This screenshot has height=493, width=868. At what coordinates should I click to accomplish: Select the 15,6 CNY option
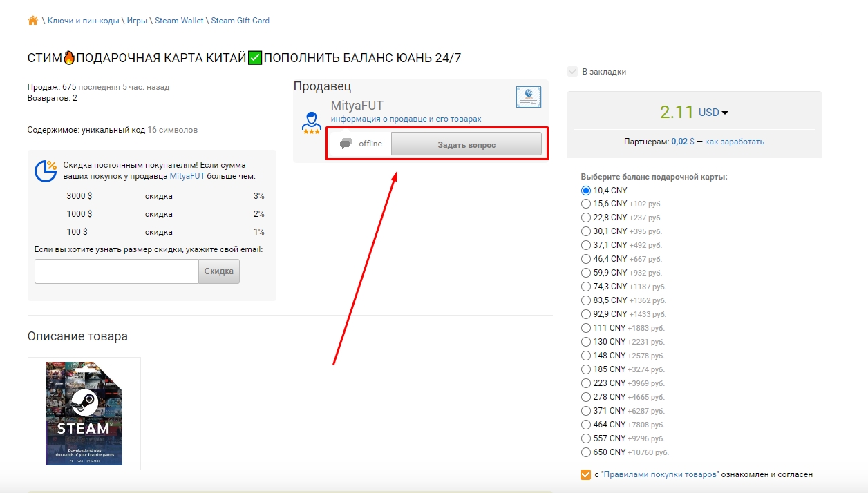pyautogui.click(x=586, y=204)
